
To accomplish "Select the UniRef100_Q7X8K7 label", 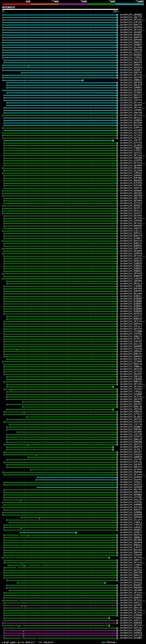I will pos(131,93).
